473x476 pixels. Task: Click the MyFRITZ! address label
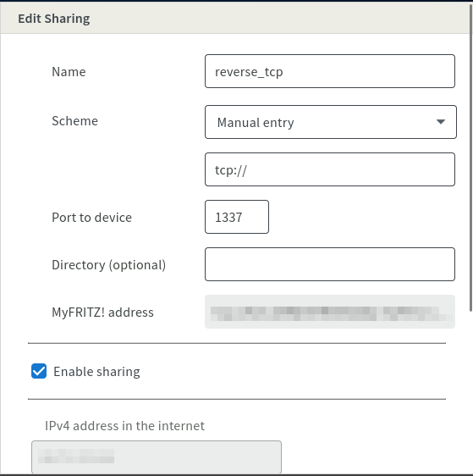click(102, 312)
